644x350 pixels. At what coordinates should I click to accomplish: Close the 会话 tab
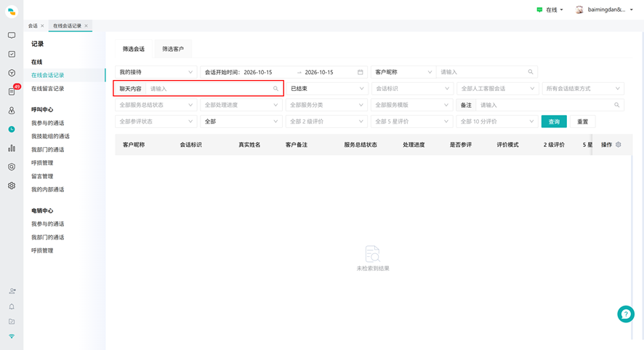[x=42, y=25]
